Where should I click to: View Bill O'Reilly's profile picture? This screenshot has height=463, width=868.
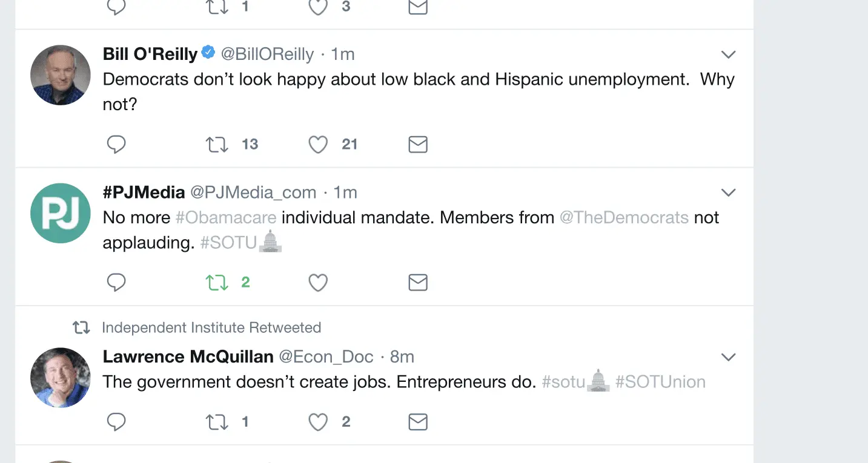pos(61,75)
